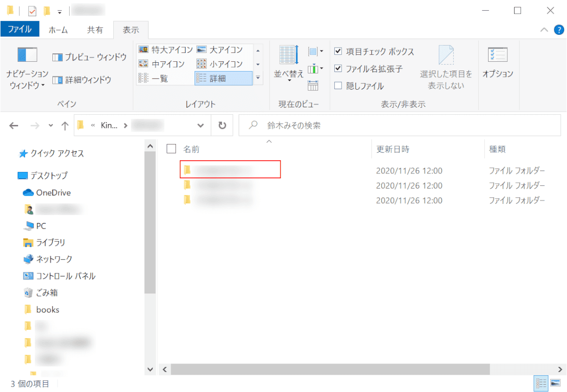This screenshot has height=392, width=567.
Task: Click Kin... breadcrumb in address bar
Action: 109,125
